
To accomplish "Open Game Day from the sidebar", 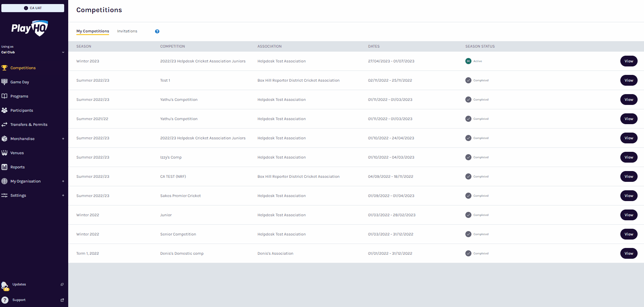I will coord(4,82).
